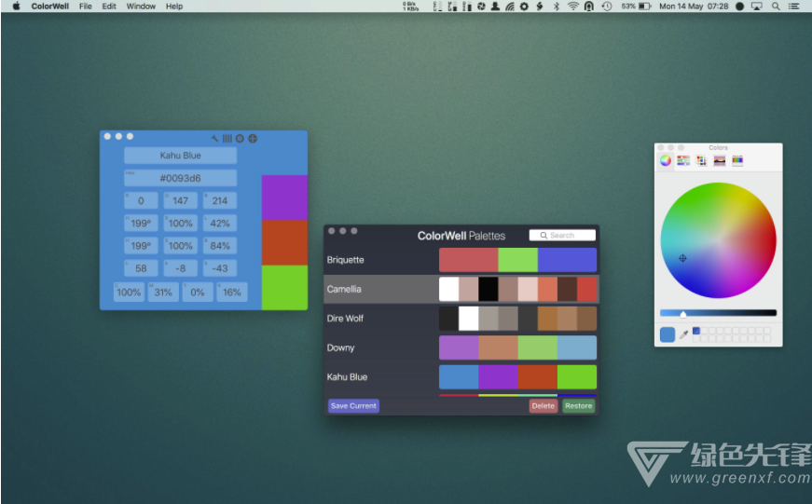The height and width of the screenshot is (504, 812).
Task: Click the lightness field showing 42%
Action: point(220,223)
